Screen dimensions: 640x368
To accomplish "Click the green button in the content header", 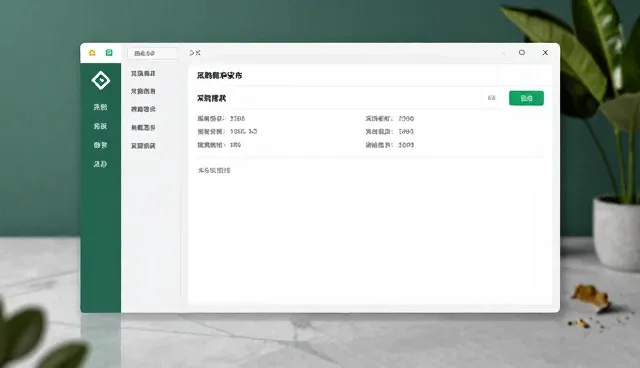I will (526, 98).
